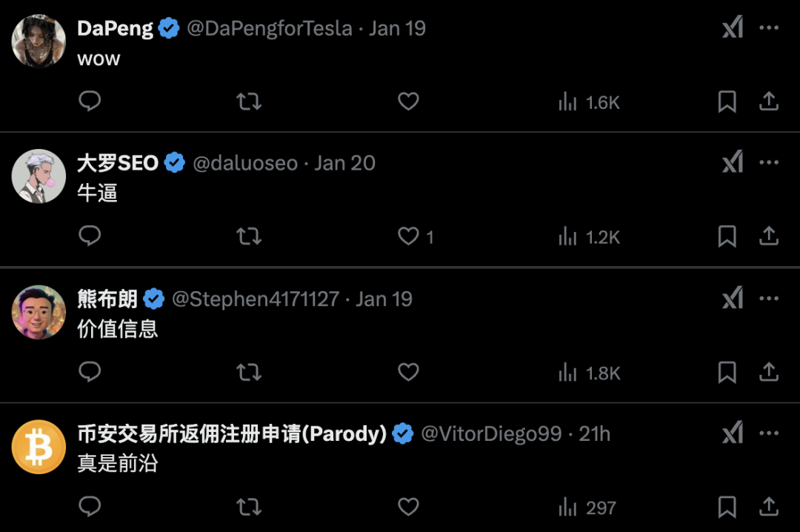800x532 pixels.
Task: Share the 熊布朗 post
Action: (769, 372)
